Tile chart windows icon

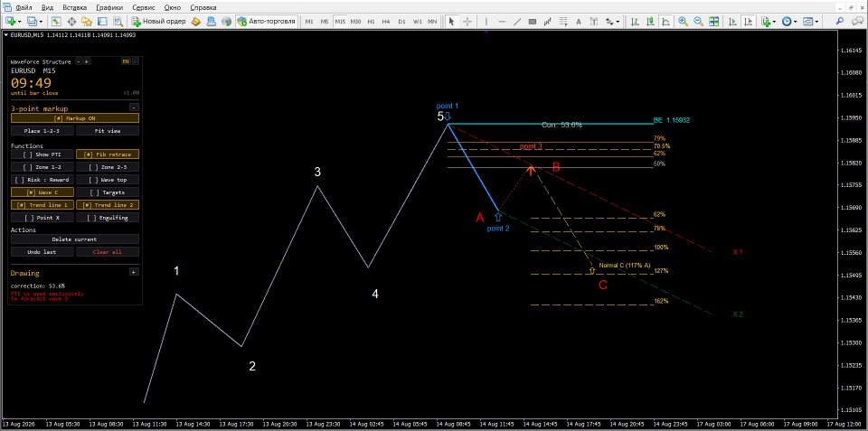(714, 21)
